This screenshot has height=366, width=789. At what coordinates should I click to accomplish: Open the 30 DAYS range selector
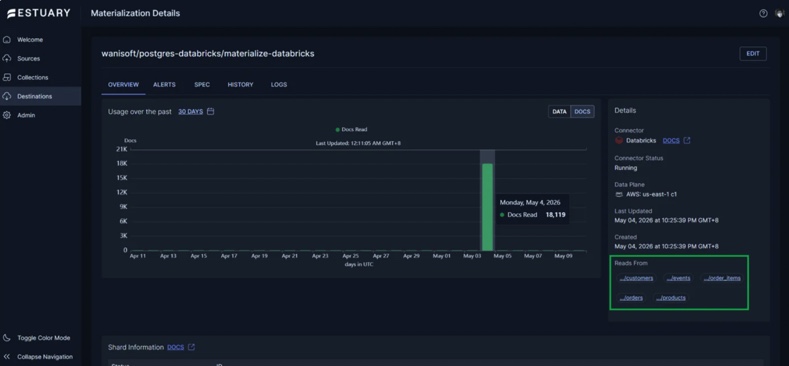(191, 112)
